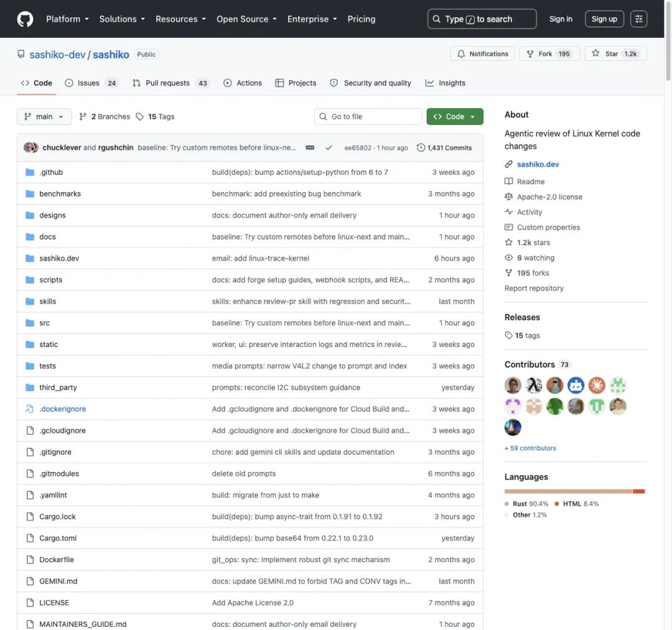Image resolution: width=672 pixels, height=630 pixels.
Task: Click the Sign in link
Action: pyautogui.click(x=561, y=19)
